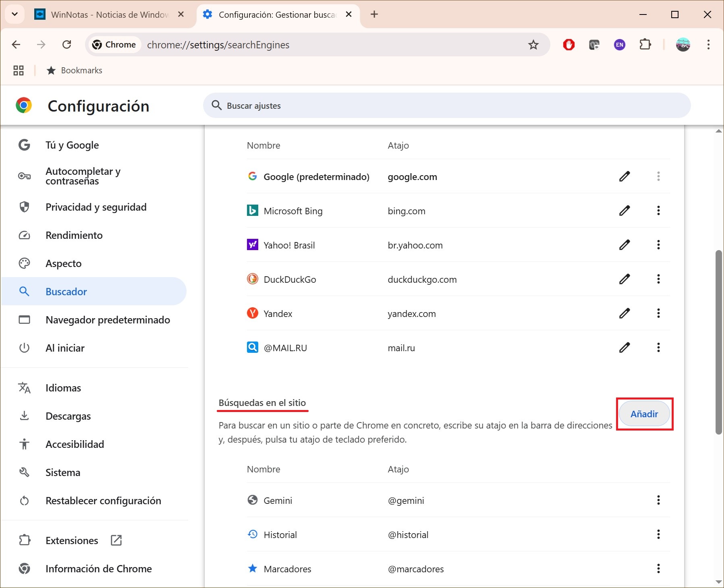
Task: Switch to the WinNotas tab
Action: [109, 15]
